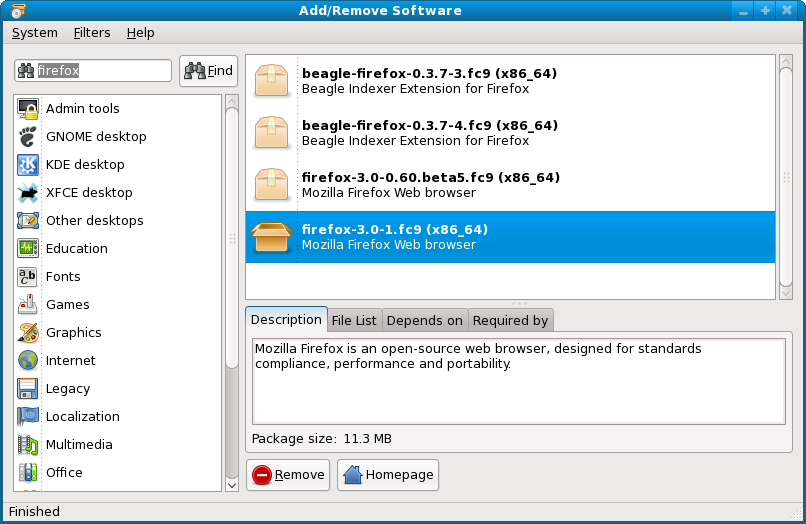Click the firefox search input field

(x=93, y=70)
